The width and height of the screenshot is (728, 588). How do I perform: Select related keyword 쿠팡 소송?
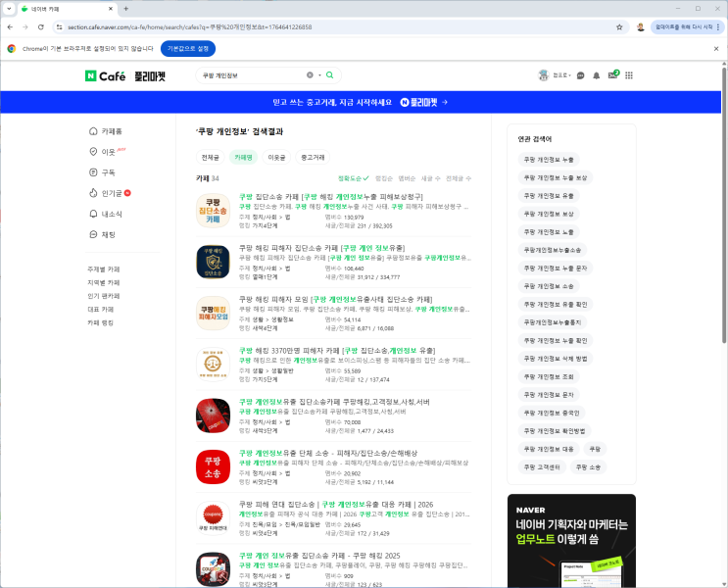(588, 467)
